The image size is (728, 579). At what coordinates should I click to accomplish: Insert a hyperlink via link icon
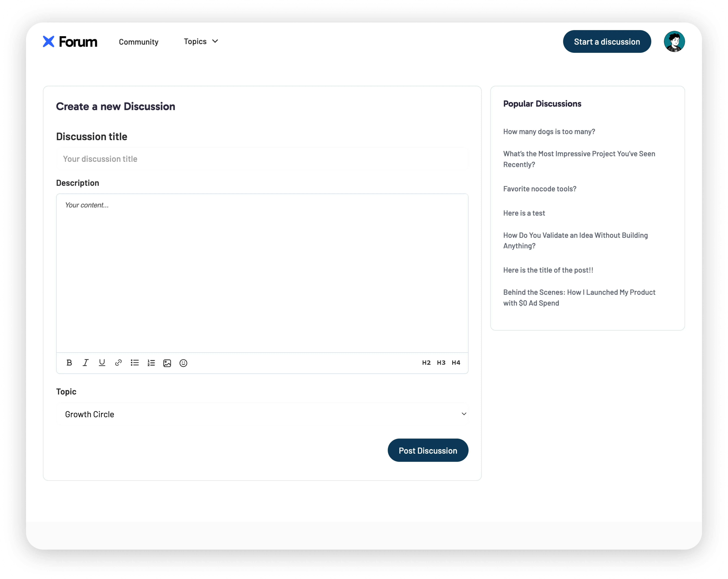point(118,363)
